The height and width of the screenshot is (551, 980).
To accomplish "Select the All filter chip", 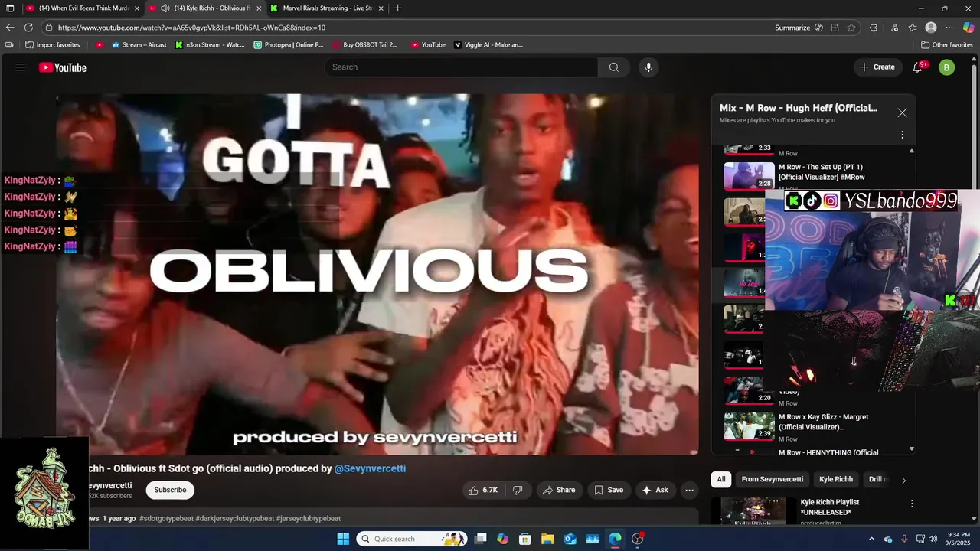I will (720, 479).
